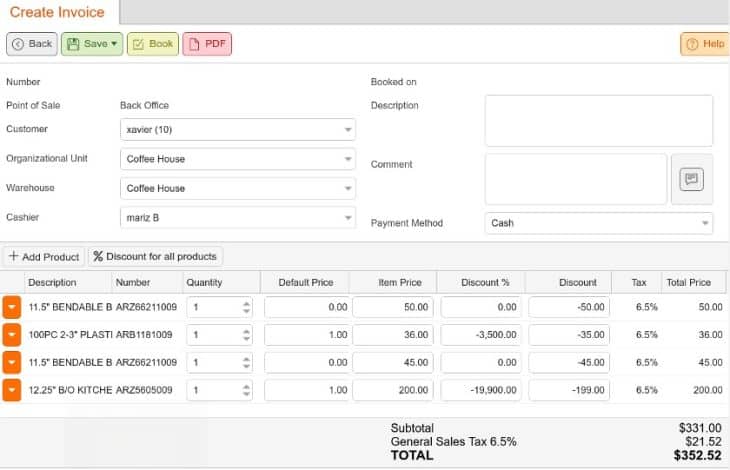Image resolution: width=730 pixels, height=470 pixels.
Task: Open orange row menu for first product
Action: pyautogui.click(x=12, y=308)
